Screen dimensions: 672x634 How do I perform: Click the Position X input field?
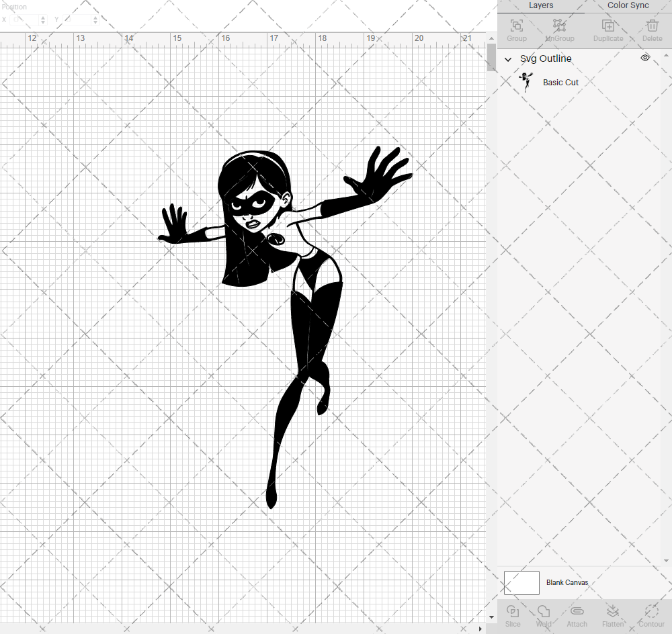pyautogui.click(x=25, y=19)
